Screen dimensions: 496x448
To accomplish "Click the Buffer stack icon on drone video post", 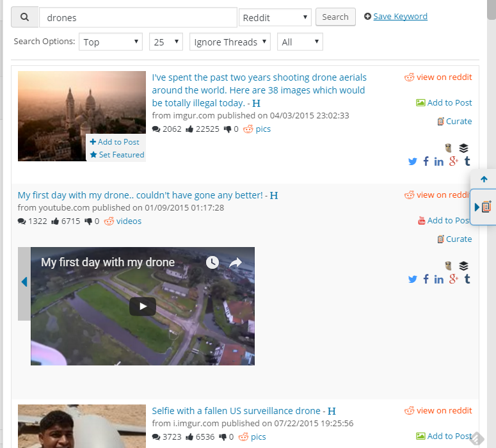I will (x=463, y=266).
